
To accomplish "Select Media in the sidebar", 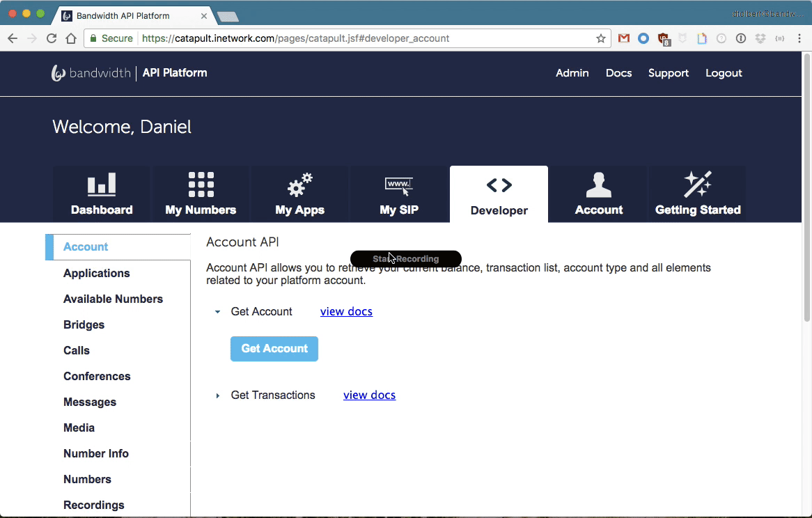I will (x=79, y=428).
